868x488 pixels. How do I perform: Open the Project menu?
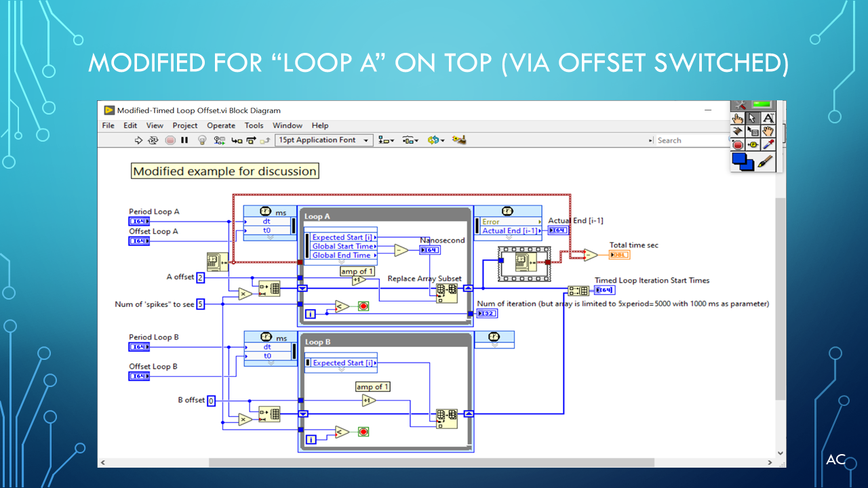pos(184,125)
